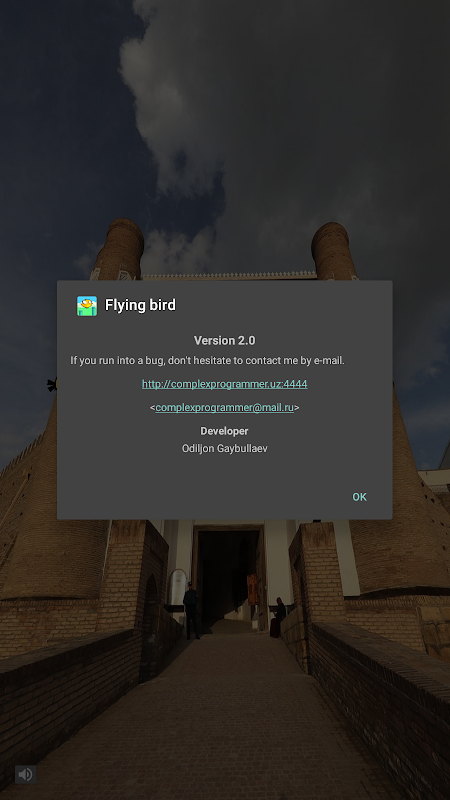Open the complexprogrammer.uz:4444 website link
This screenshot has height=800, width=450.
coord(224,384)
